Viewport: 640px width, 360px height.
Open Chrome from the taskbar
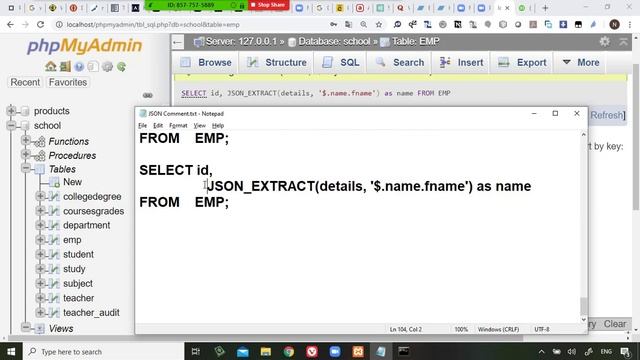click(x=289, y=351)
